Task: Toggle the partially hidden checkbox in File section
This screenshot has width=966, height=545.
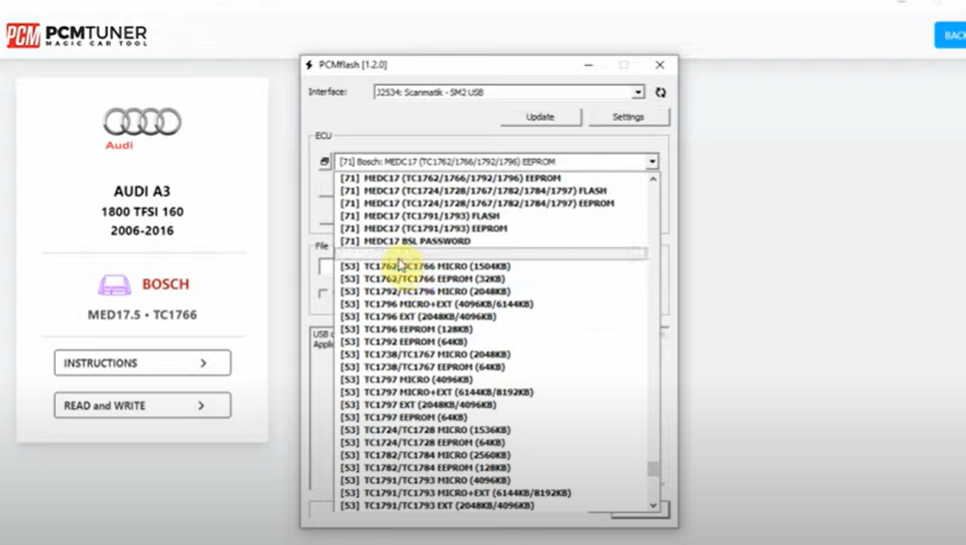Action: click(323, 293)
